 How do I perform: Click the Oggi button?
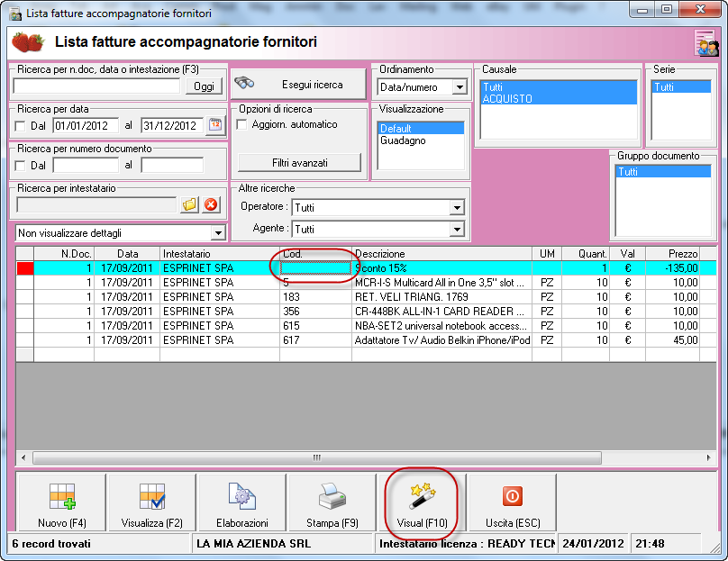pos(204,86)
